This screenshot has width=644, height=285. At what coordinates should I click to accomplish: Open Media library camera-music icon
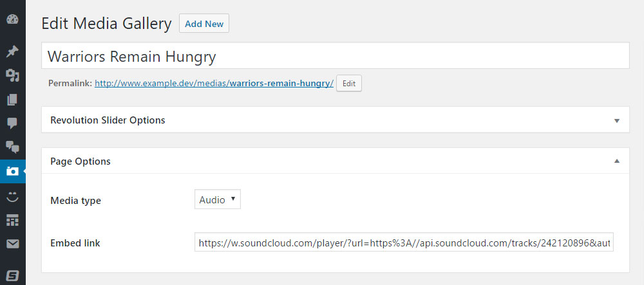point(12,76)
